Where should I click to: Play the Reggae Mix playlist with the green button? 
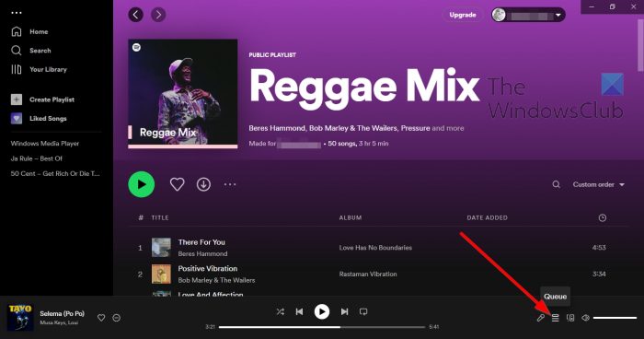(142, 184)
